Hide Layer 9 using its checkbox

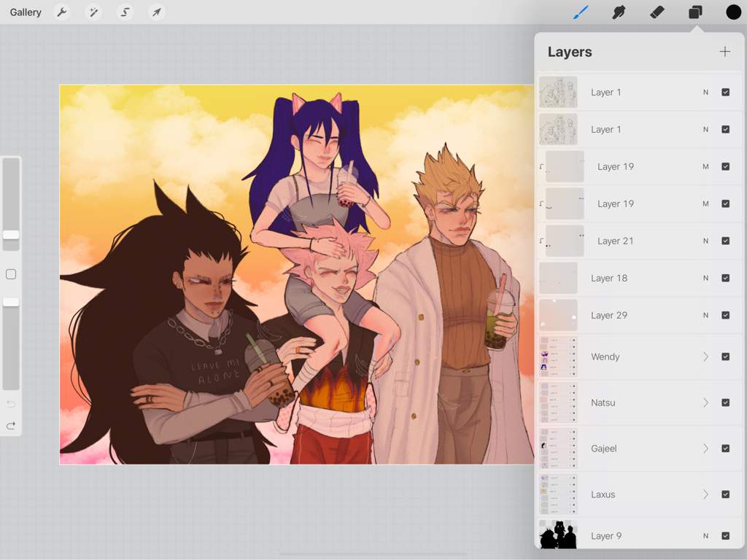[725, 536]
